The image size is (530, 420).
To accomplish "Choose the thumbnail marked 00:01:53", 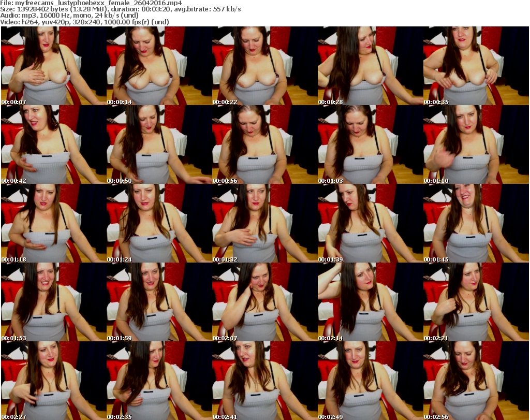I will tap(54, 302).
